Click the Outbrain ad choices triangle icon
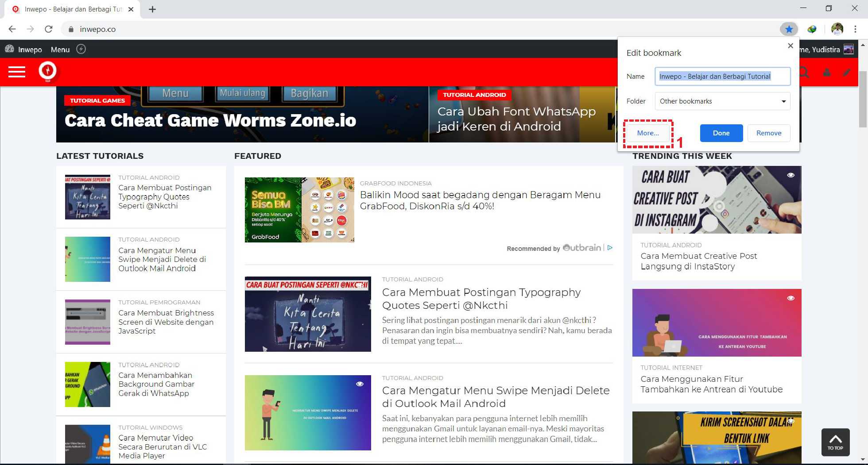Screen dimensions: 868x465 [x=610, y=248]
